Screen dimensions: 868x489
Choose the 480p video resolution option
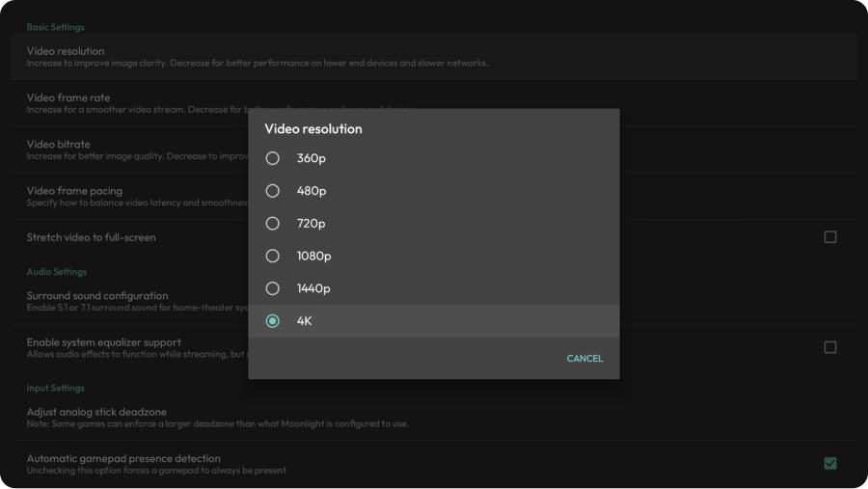(273, 191)
